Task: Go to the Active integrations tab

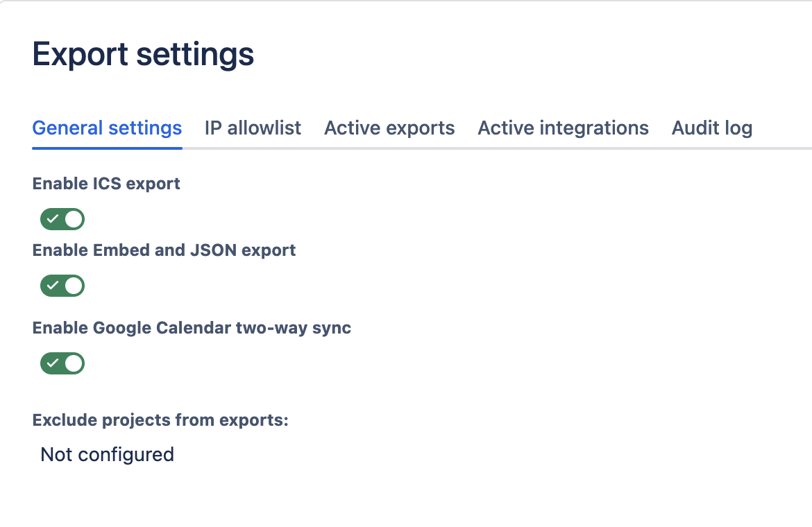Action: coord(563,128)
